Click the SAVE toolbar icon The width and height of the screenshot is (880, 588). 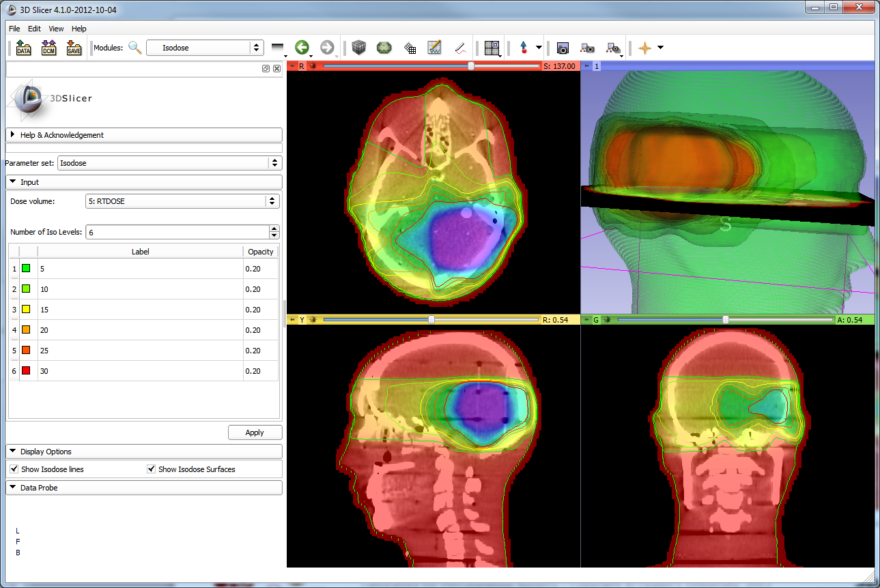[x=74, y=48]
